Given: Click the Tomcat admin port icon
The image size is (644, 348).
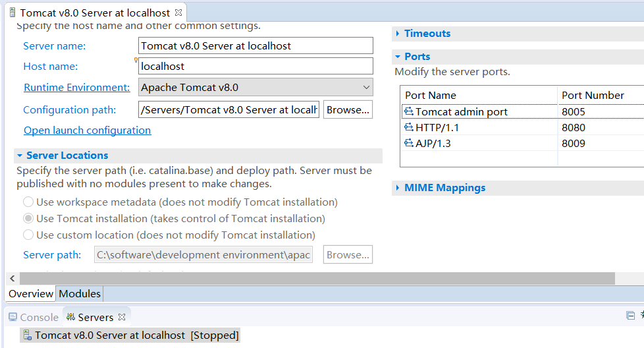Looking at the screenshot, I should point(409,112).
